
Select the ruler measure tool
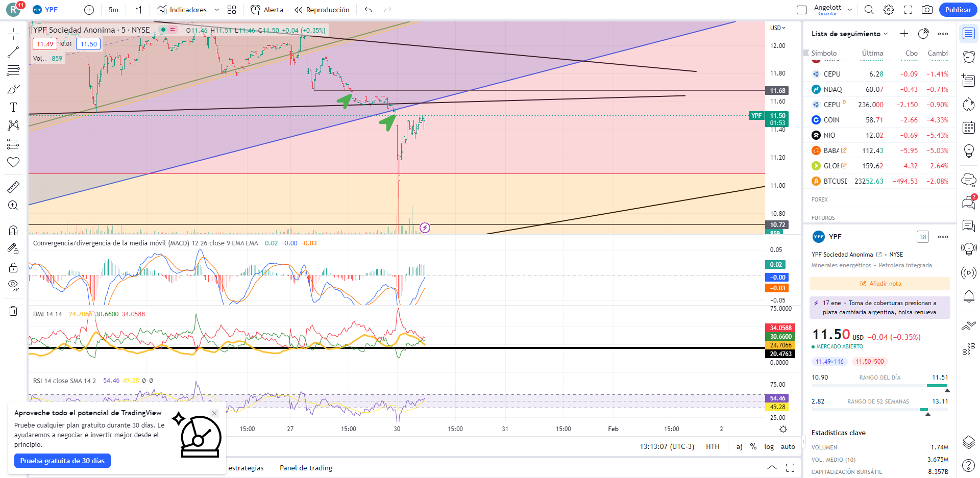click(13, 187)
